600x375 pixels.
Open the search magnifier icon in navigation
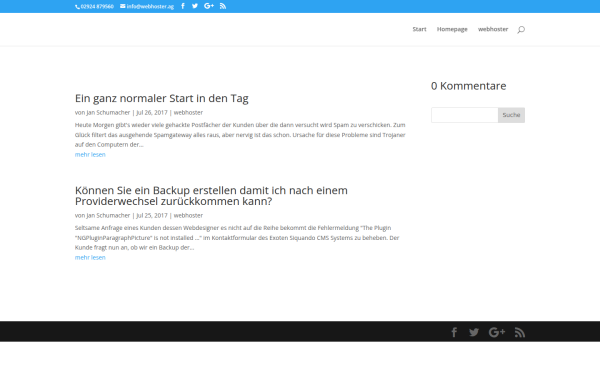tap(521, 29)
